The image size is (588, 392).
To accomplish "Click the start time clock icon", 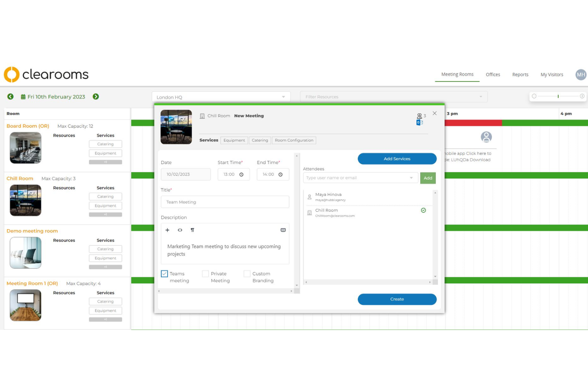I will tap(242, 174).
